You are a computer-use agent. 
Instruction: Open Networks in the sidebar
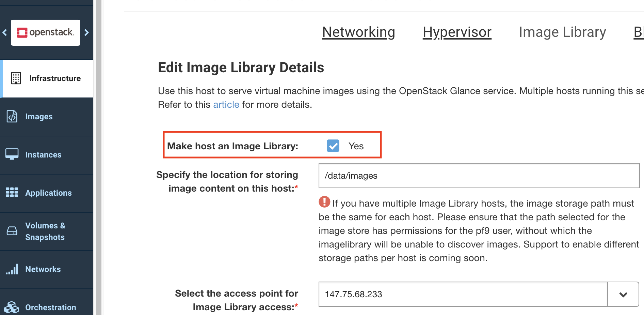tap(43, 269)
